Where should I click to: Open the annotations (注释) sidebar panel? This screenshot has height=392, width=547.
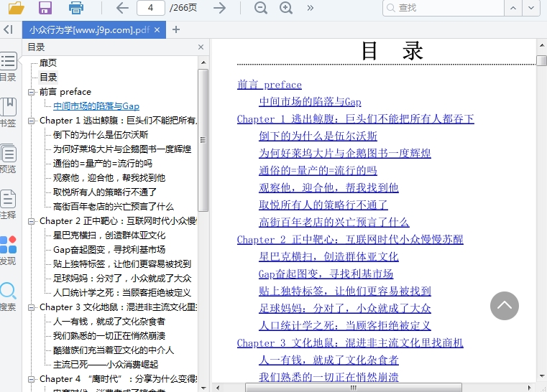tap(8, 204)
